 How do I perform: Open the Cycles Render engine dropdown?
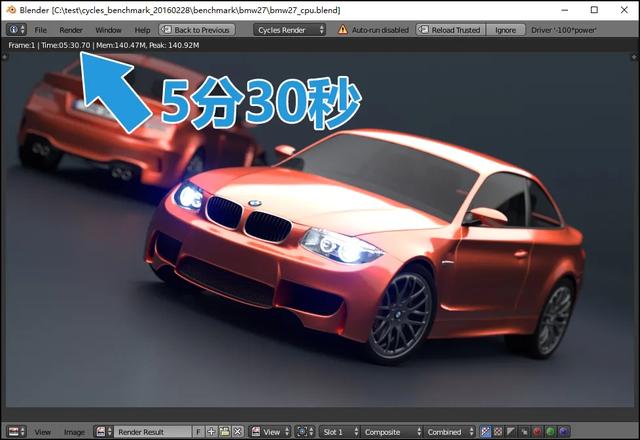click(x=289, y=30)
